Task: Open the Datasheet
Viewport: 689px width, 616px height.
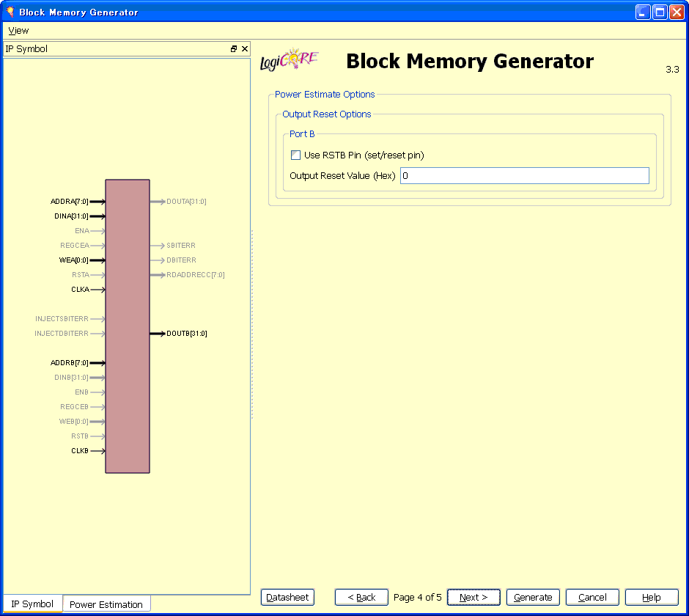Action: pyautogui.click(x=287, y=597)
